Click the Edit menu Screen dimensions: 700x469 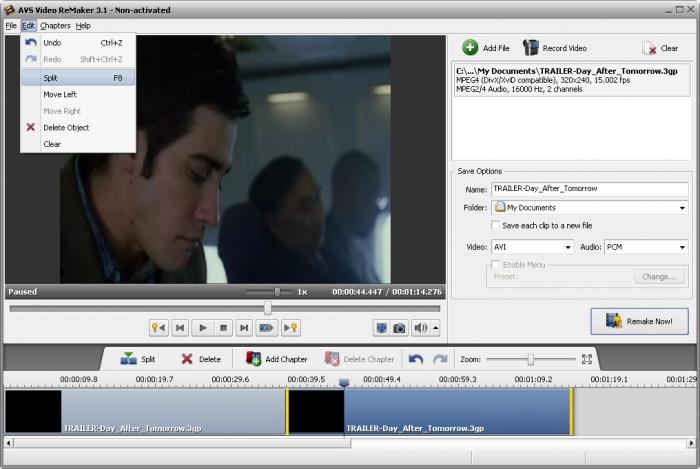[28, 25]
